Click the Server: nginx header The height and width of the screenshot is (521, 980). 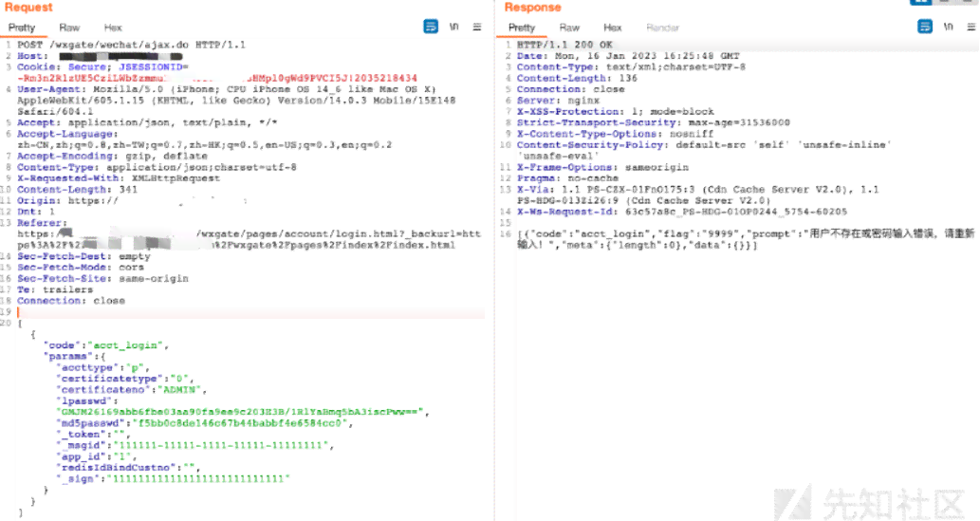click(x=558, y=101)
